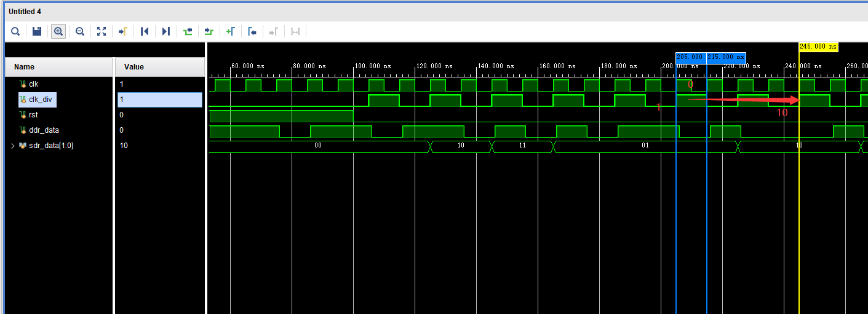Click the Value column header
This screenshot has height=314, width=868.
tap(160, 66)
